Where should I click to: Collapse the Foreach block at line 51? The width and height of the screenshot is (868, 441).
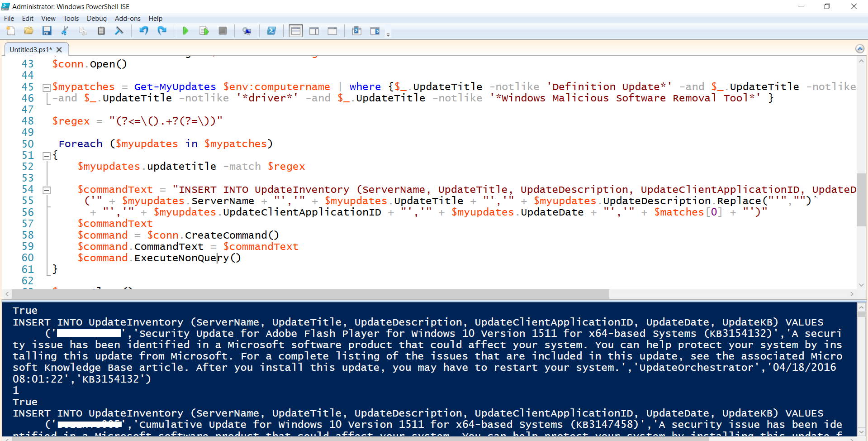coord(46,156)
